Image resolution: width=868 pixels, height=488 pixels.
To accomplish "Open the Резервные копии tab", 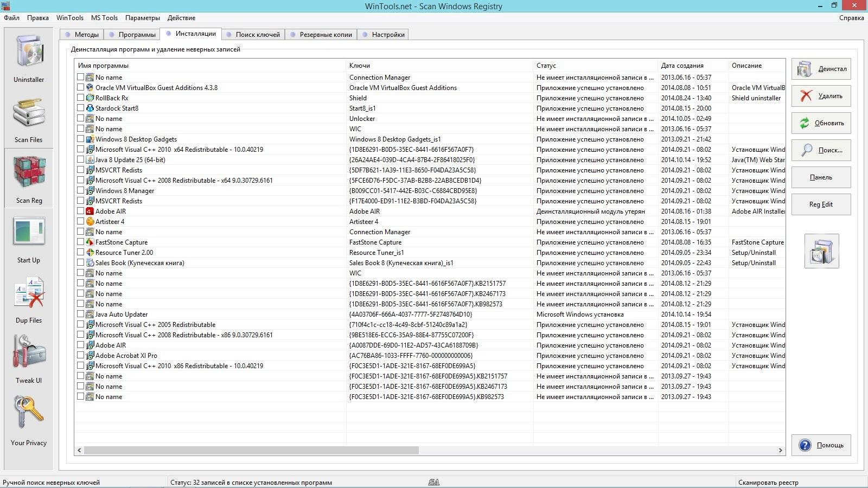I will tap(321, 34).
